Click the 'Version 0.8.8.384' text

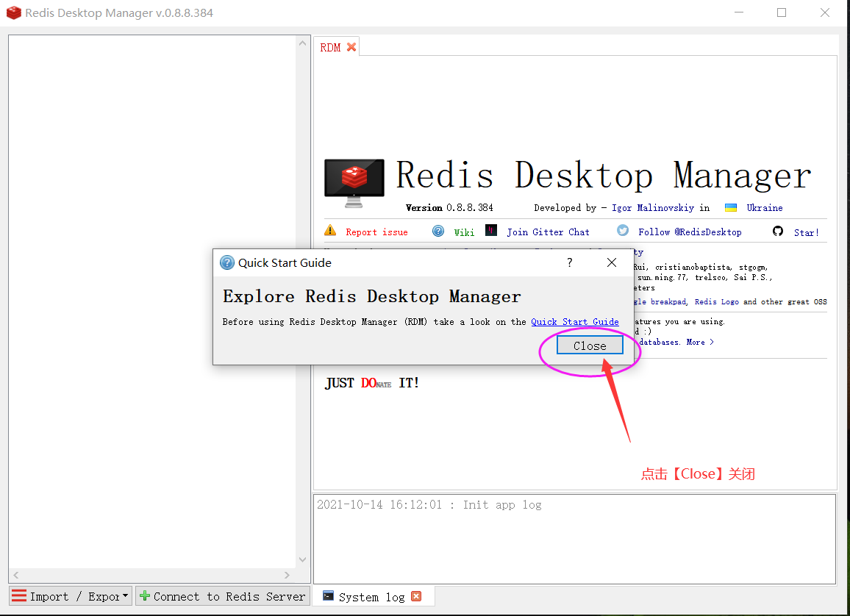point(449,208)
